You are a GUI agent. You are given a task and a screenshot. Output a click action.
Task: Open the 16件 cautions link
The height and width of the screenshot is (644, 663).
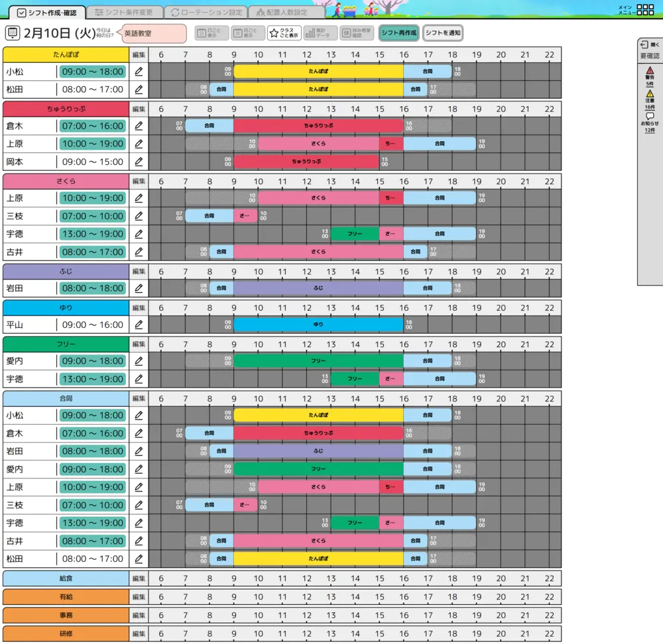click(x=650, y=107)
